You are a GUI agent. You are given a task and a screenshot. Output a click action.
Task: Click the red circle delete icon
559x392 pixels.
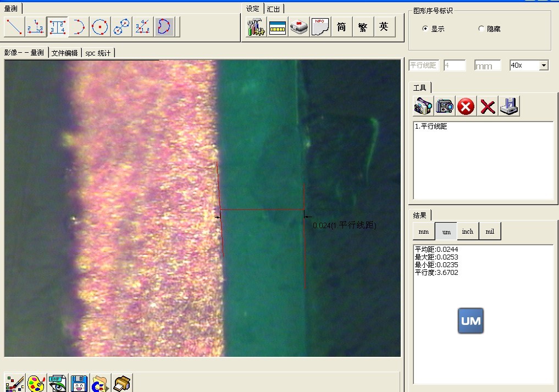coord(466,106)
